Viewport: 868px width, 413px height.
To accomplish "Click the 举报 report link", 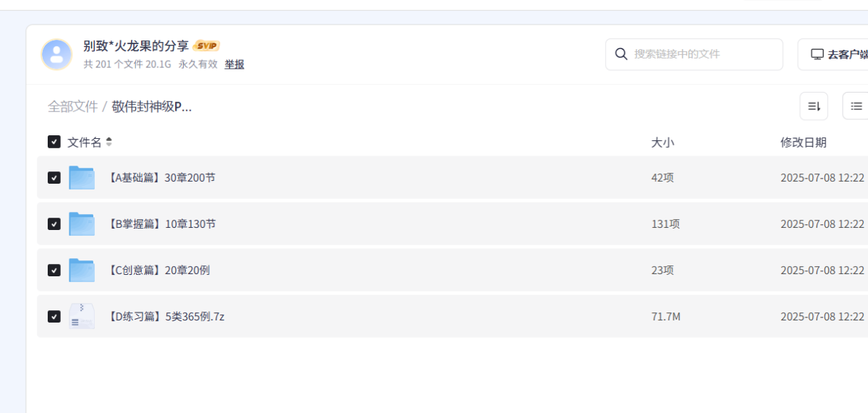I will (234, 64).
